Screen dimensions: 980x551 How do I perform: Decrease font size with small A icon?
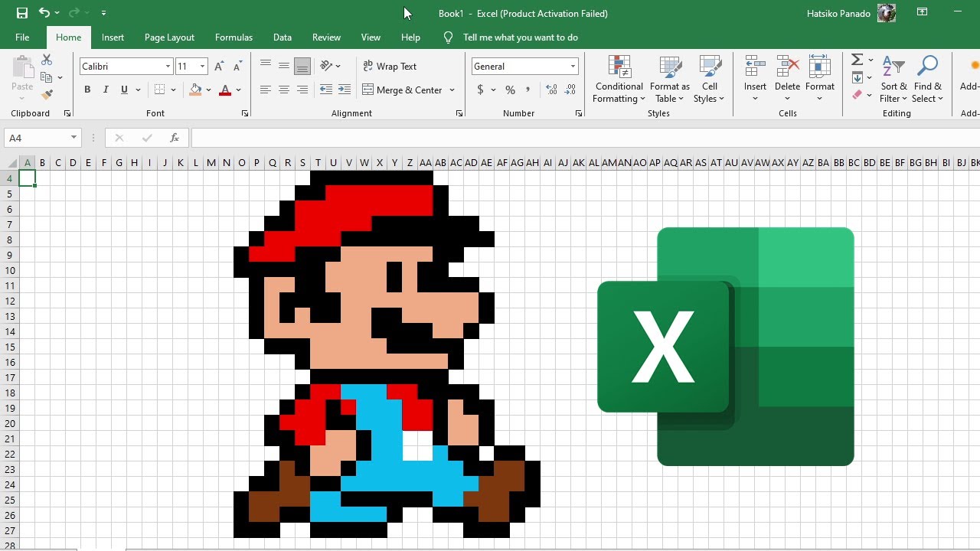point(237,67)
